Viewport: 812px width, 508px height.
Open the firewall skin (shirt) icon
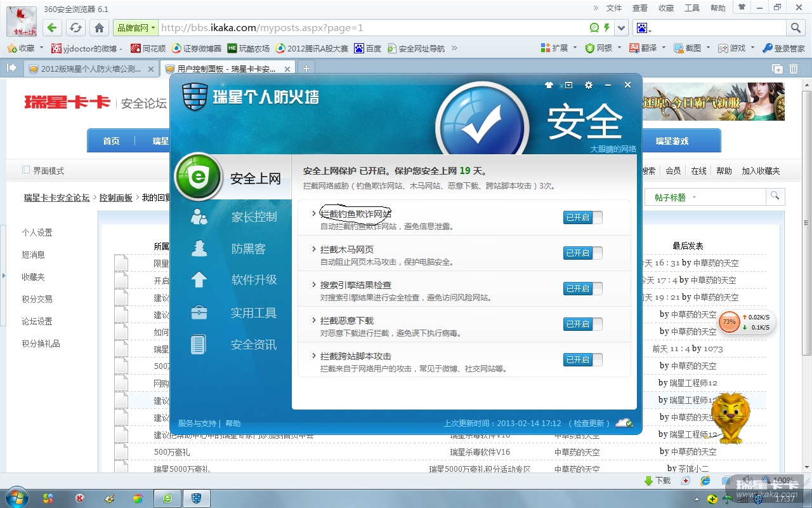pos(549,85)
